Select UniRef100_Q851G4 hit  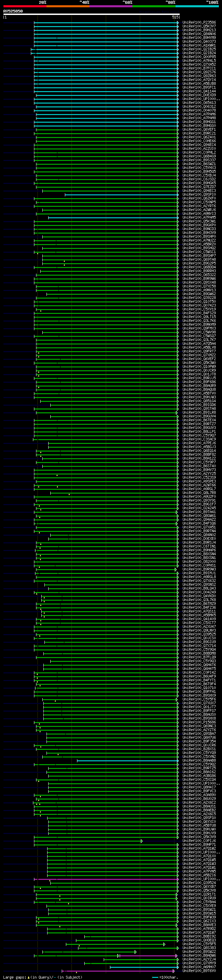[199, 401]
